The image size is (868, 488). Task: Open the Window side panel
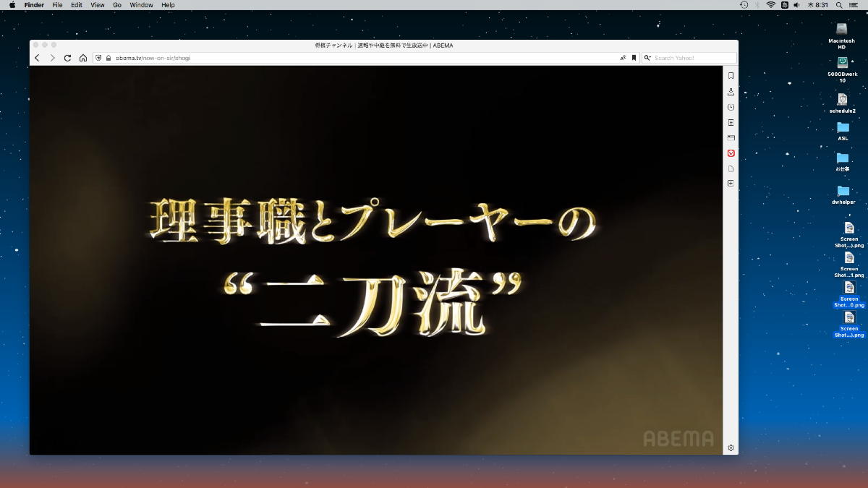click(x=731, y=137)
